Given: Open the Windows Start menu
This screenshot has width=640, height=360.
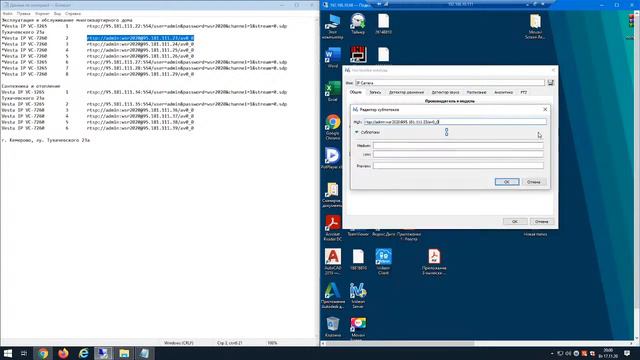Looking at the screenshot, I should point(8,353).
